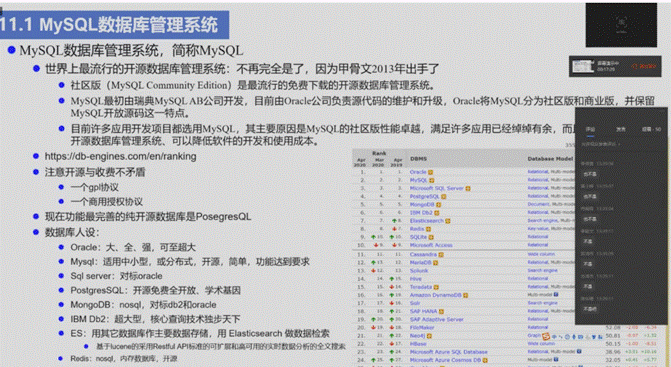
Task: Click the orange info icon next to Oracle
Action: [x=431, y=172]
